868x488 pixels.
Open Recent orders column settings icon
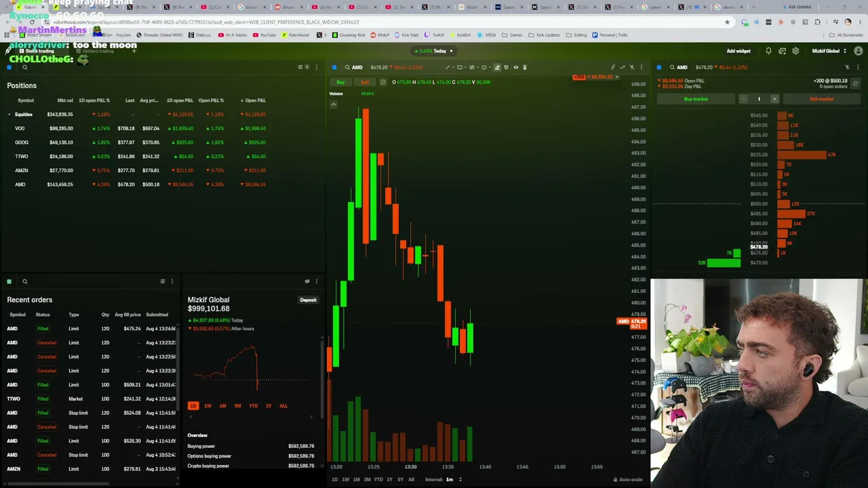pos(163,281)
